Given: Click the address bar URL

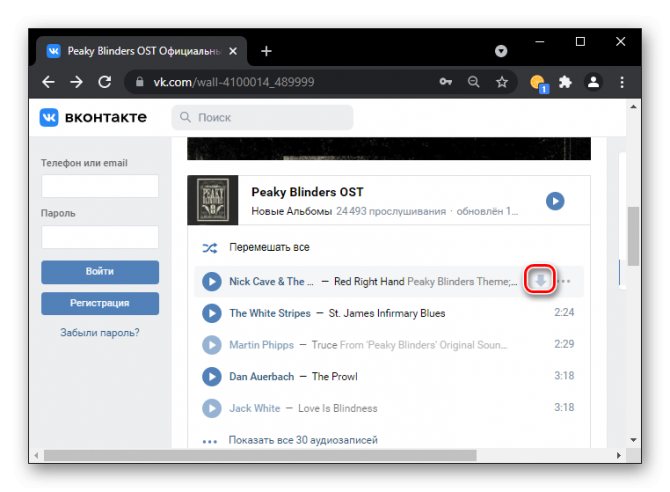Looking at the screenshot, I should click(x=234, y=82).
